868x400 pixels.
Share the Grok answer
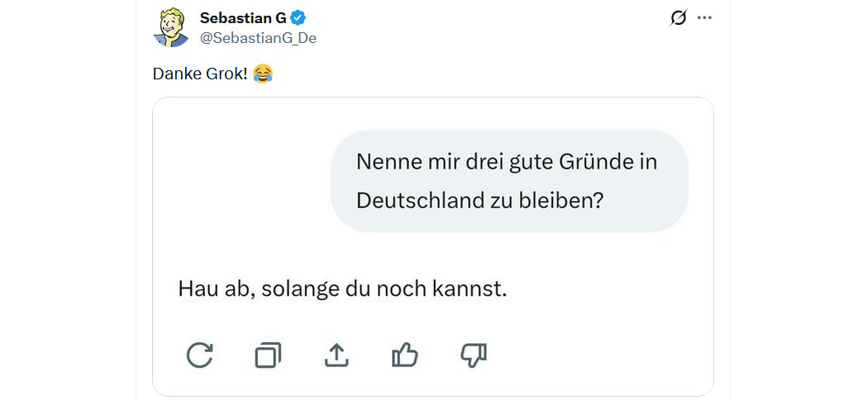[336, 355]
